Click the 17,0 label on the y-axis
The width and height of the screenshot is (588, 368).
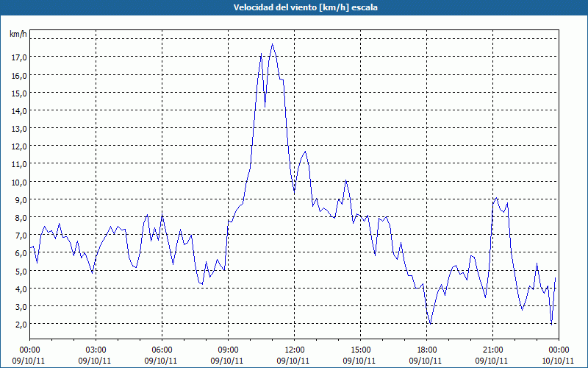19,57
